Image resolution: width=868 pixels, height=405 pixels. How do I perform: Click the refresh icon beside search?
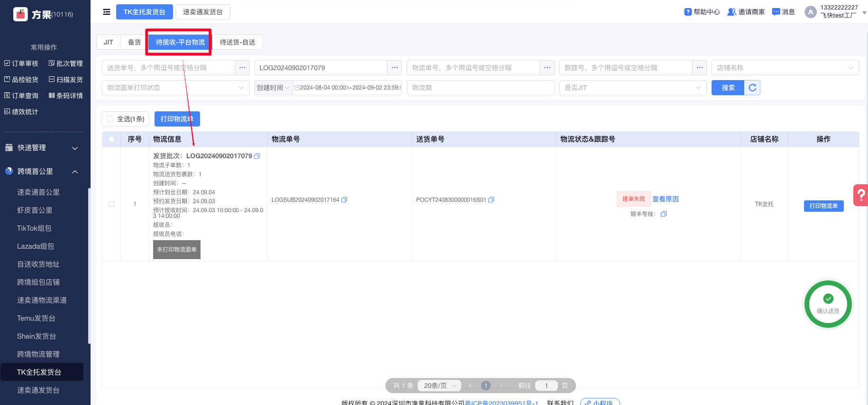click(x=752, y=88)
